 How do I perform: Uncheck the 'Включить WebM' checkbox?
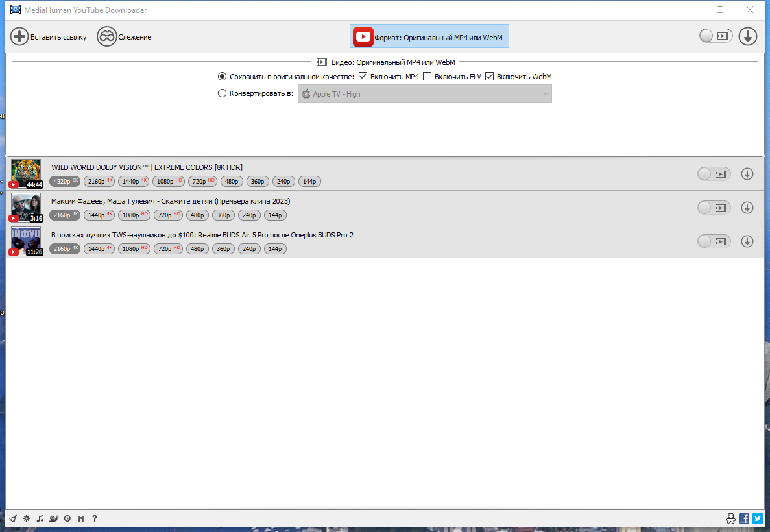pos(489,76)
